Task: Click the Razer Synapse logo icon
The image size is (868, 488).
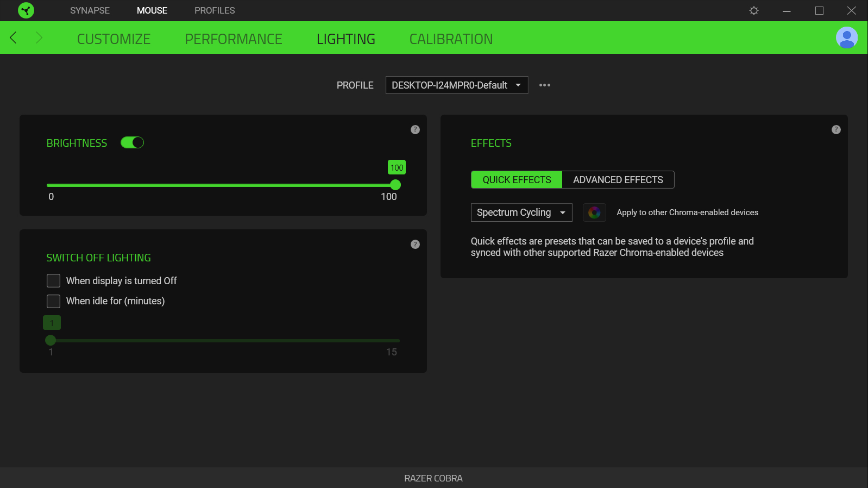Action: 26,10
